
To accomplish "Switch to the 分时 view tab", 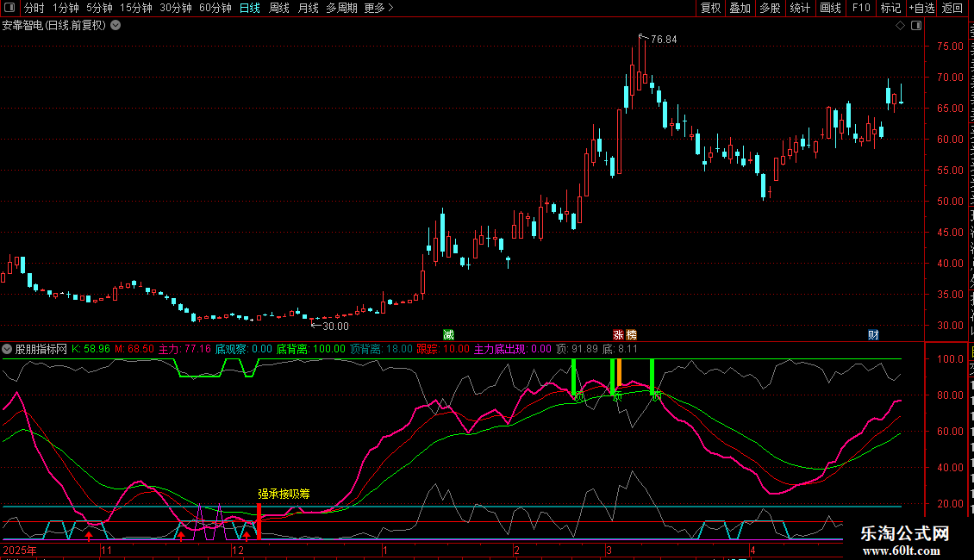I will pos(34,8).
